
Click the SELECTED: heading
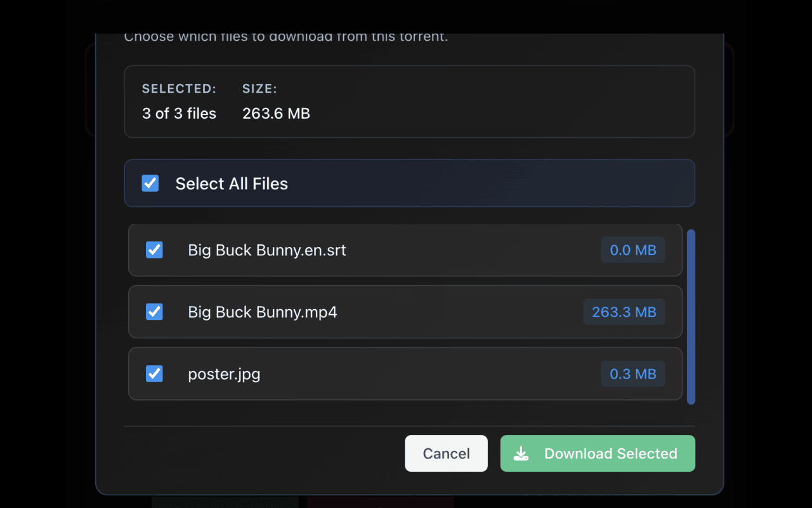[179, 89]
